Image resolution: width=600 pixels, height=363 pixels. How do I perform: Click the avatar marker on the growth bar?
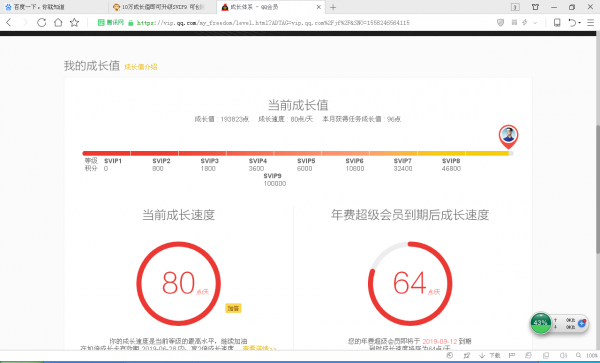click(x=508, y=136)
